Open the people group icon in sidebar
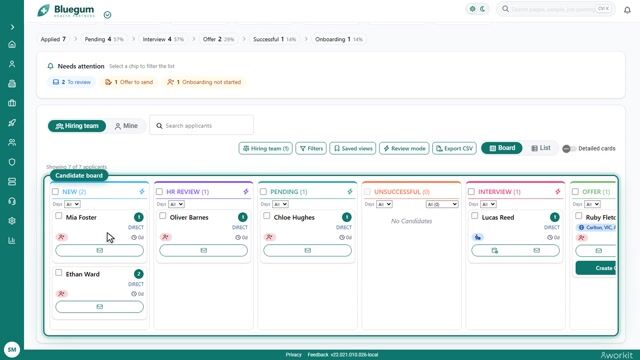 point(12,142)
